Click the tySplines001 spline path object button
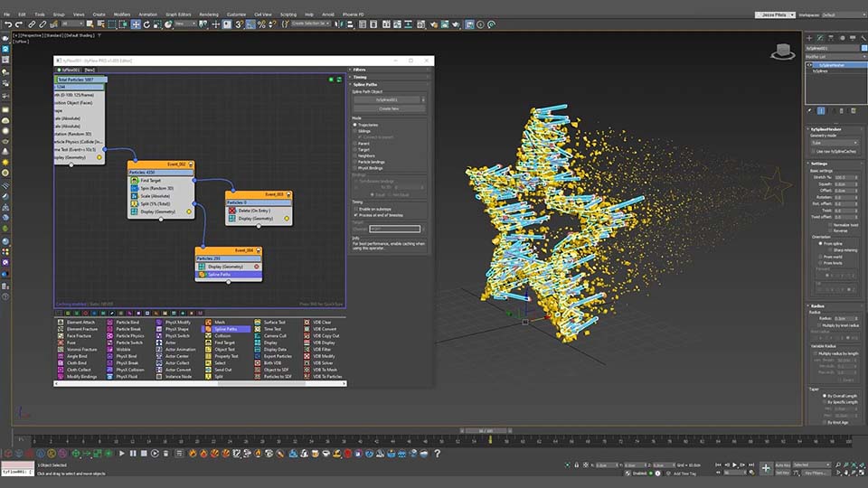 [387, 99]
